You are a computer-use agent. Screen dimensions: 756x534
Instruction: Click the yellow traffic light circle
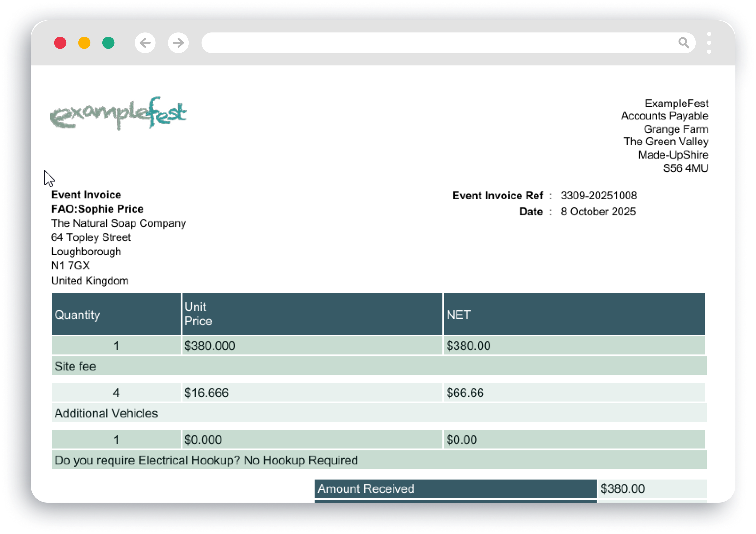coord(84,43)
